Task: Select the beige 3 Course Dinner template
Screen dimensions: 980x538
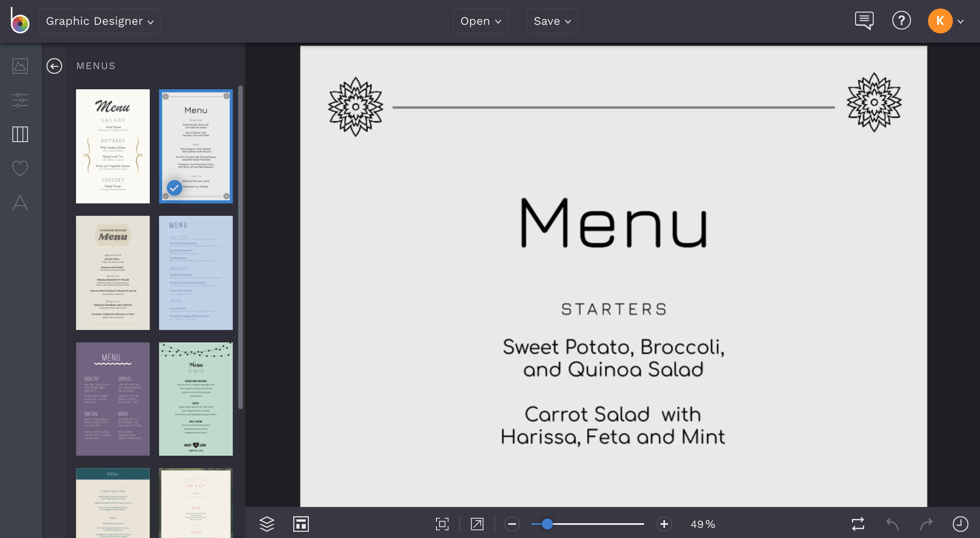Action: 113,273
